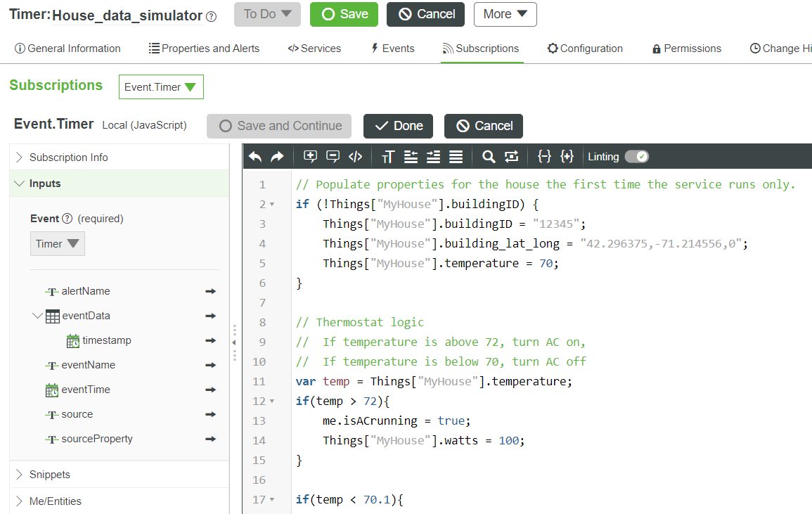Viewport: 812px width, 514px height.
Task: Click the find-and-replace icon next to the magnifier
Action: [511, 156]
